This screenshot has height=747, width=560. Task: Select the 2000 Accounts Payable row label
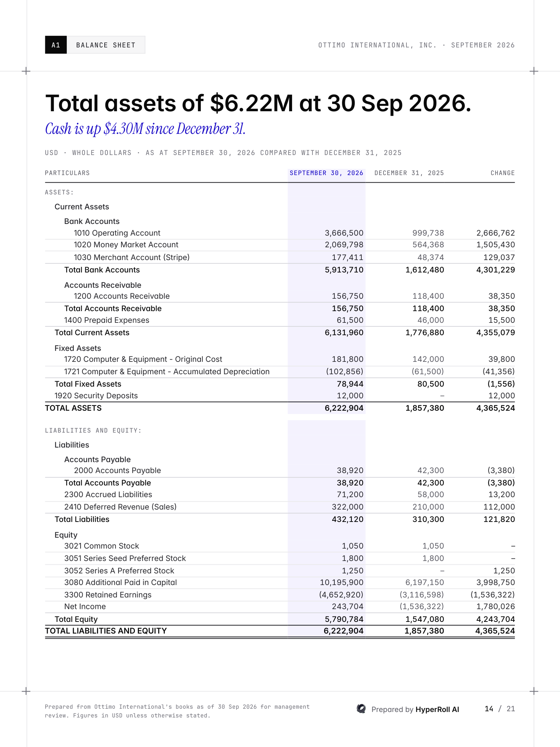click(117, 470)
